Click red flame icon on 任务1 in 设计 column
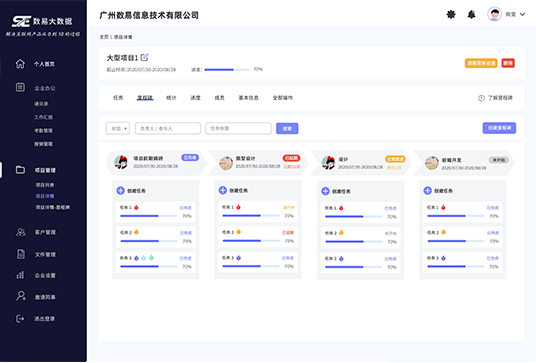The height and width of the screenshot is (363, 536). coord(341,208)
